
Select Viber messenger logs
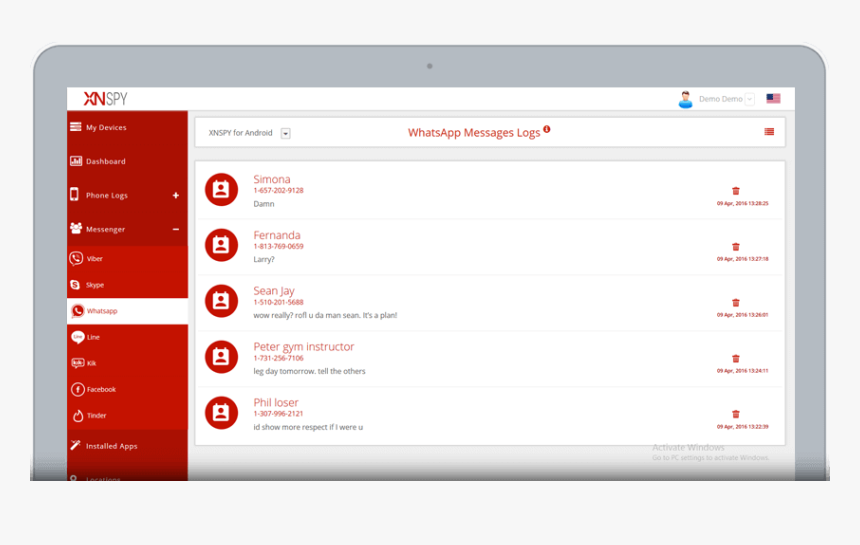click(127, 259)
